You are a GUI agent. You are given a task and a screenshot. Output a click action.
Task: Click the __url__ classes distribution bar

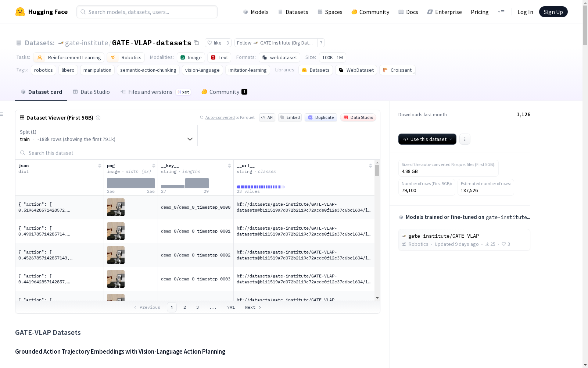pyautogui.click(x=261, y=187)
